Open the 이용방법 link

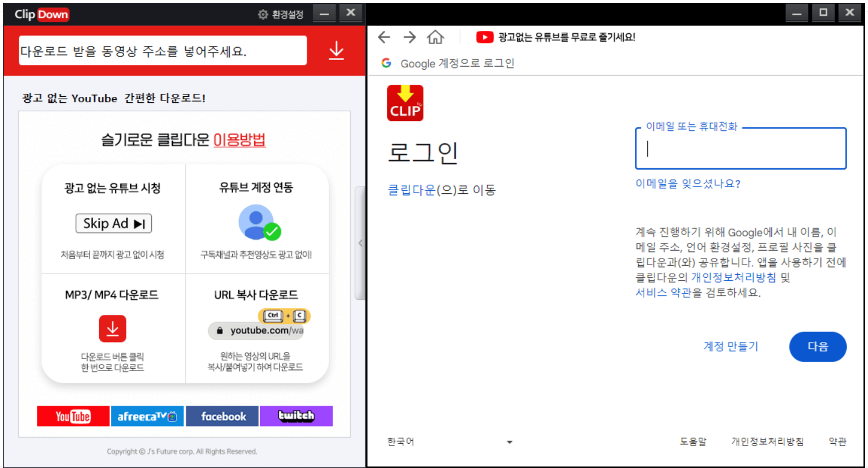240,140
